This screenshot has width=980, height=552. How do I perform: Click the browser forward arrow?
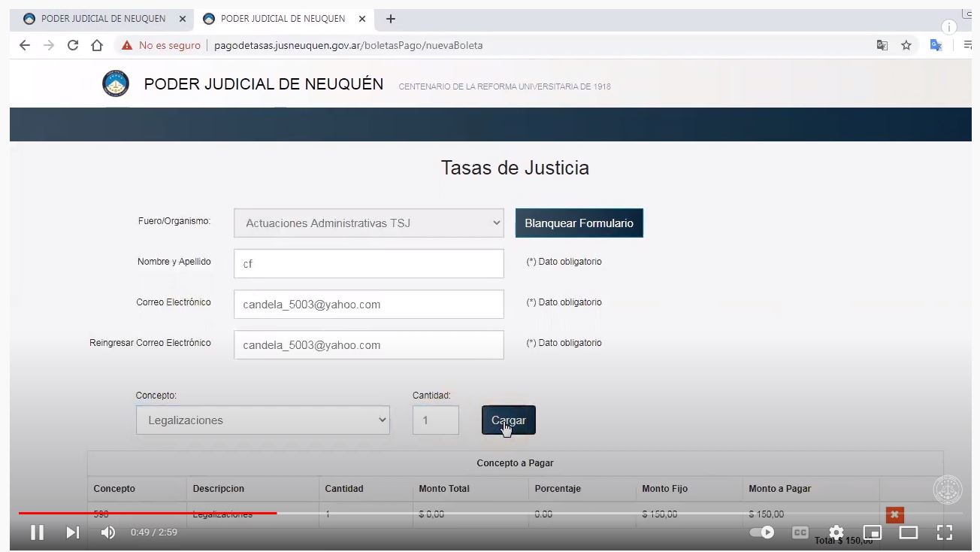pos(49,45)
